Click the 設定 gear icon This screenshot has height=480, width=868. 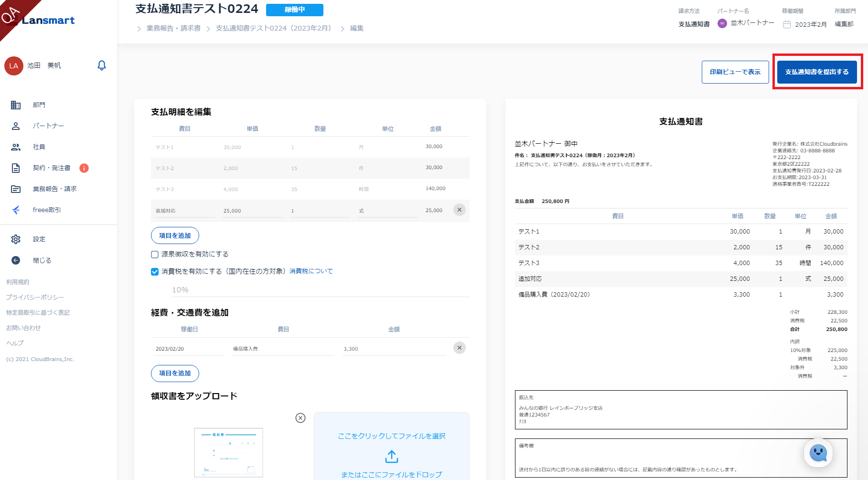click(16, 239)
